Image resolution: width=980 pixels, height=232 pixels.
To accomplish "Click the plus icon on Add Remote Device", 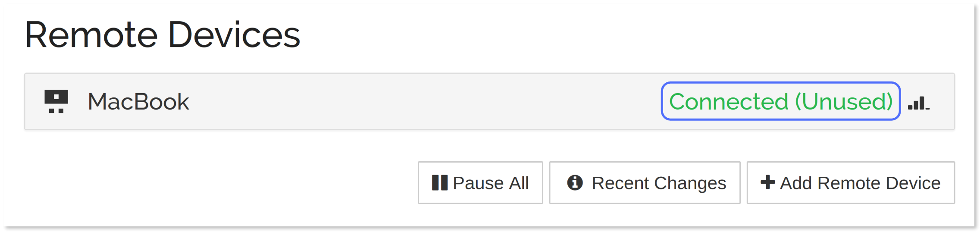I will (x=767, y=182).
